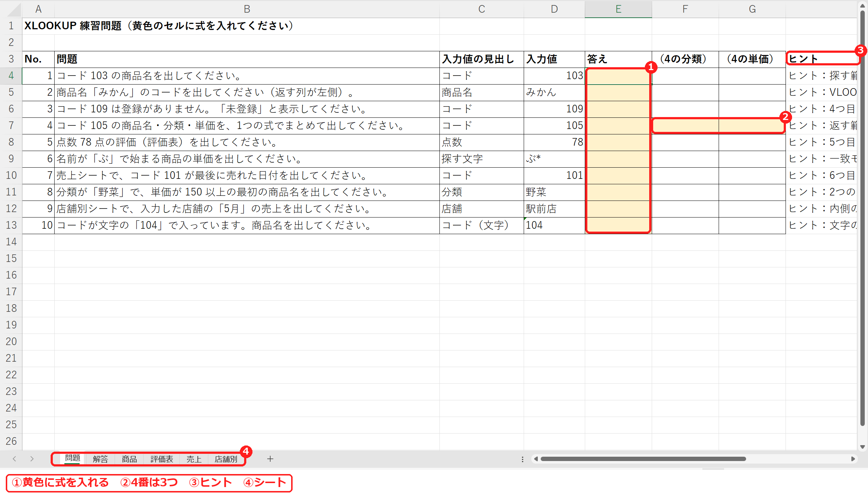Select column E header
The image size is (868, 495).
pyautogui.click(x=618, y=9)
